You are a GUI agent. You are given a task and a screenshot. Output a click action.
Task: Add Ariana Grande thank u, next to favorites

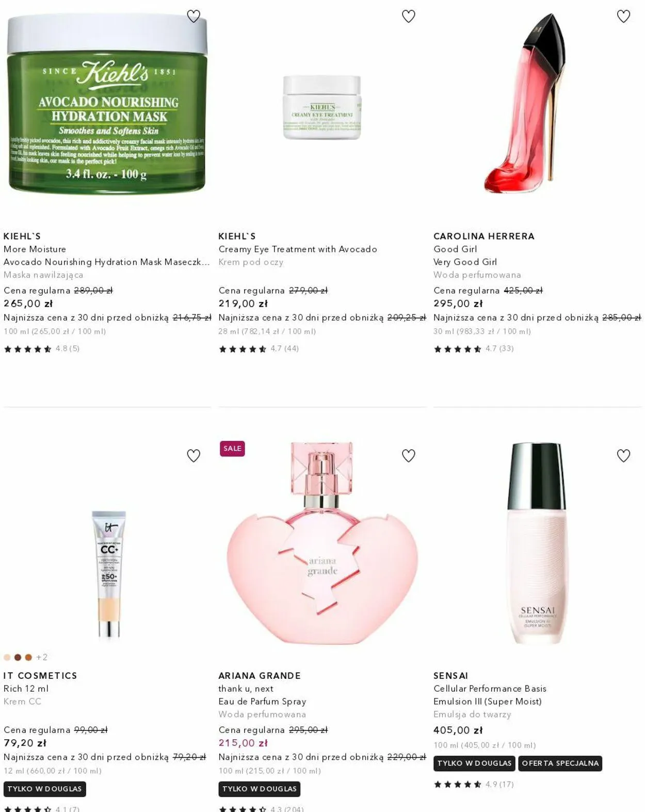[x=408, y=456]
